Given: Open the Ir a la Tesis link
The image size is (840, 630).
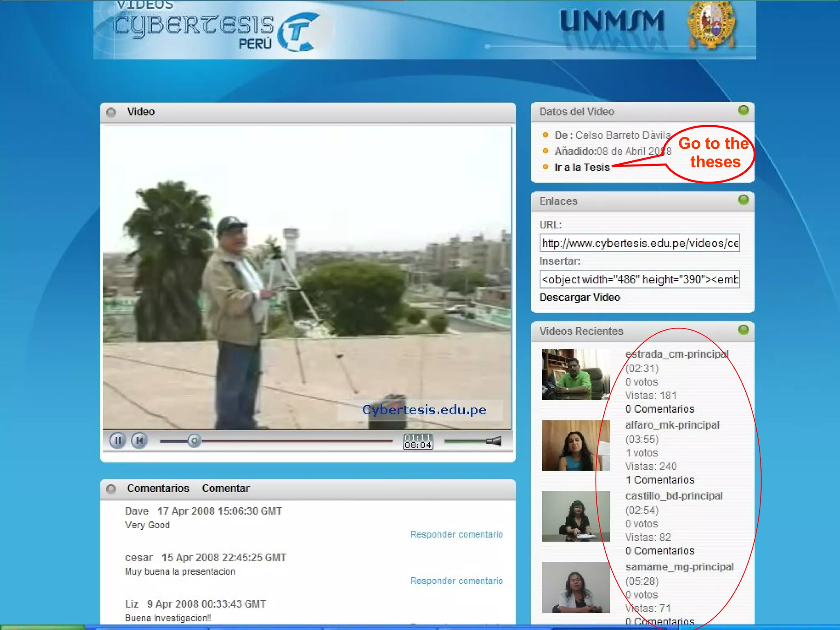Looking at the screenshot, I should [x=582, y=167].
